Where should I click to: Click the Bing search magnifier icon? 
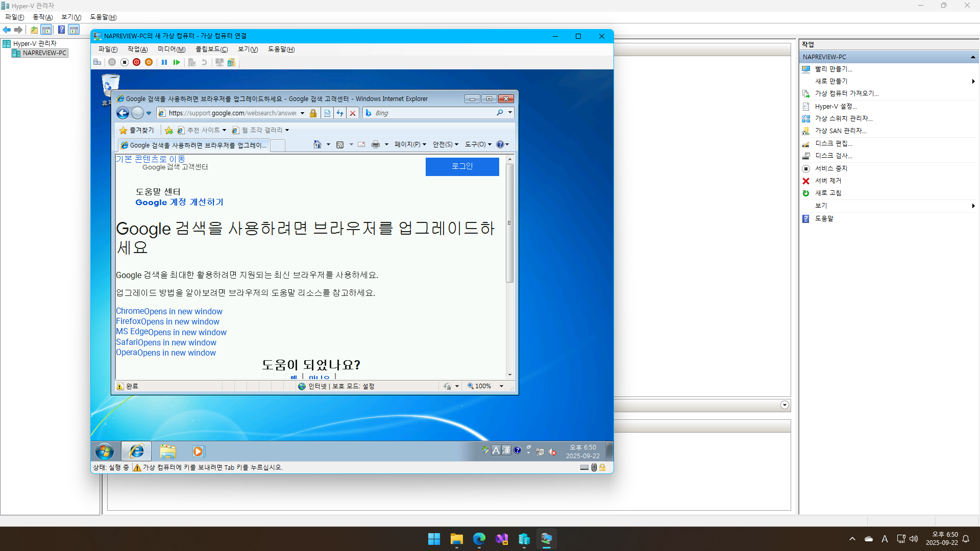point(500,113)
